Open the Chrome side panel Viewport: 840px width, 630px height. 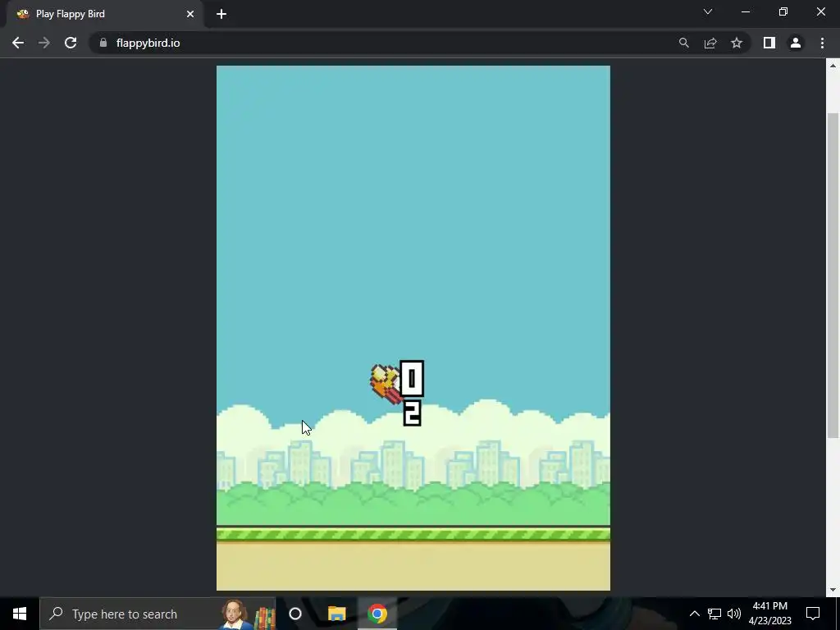(769, 43)
